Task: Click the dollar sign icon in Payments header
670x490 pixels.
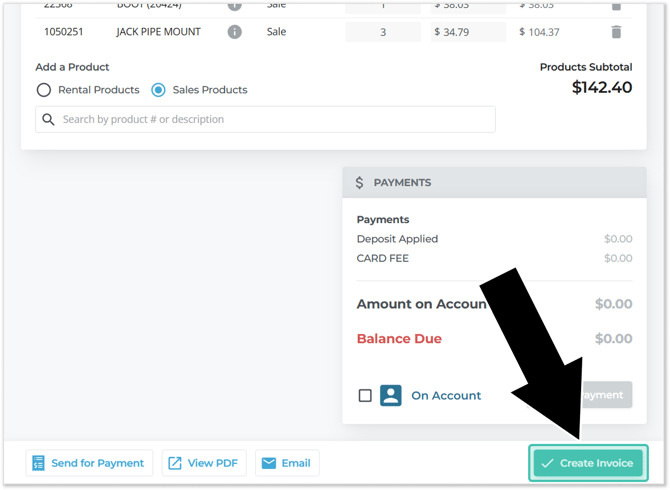Action: 360,183
